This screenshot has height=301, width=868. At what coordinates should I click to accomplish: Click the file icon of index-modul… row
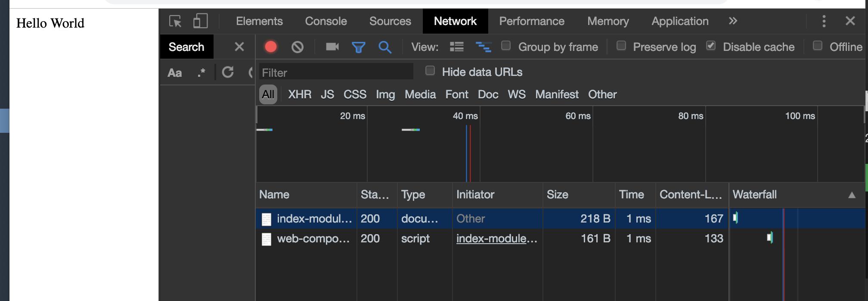pyautogui.click(x=267, y=219)
